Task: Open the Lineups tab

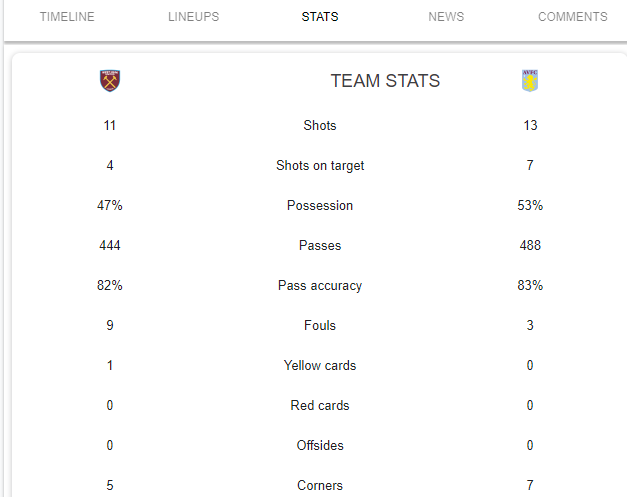Action: 194,17
